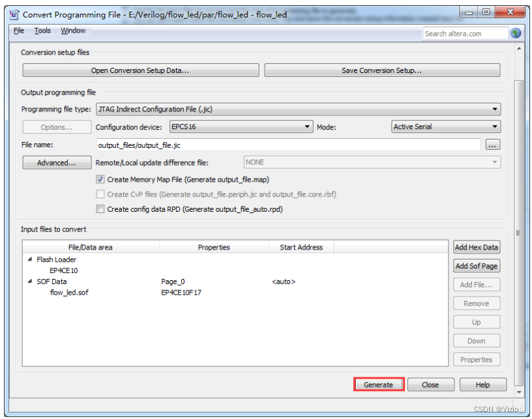Click the Close button at bottom
This screenshot has width=532, height=419.
430,384
